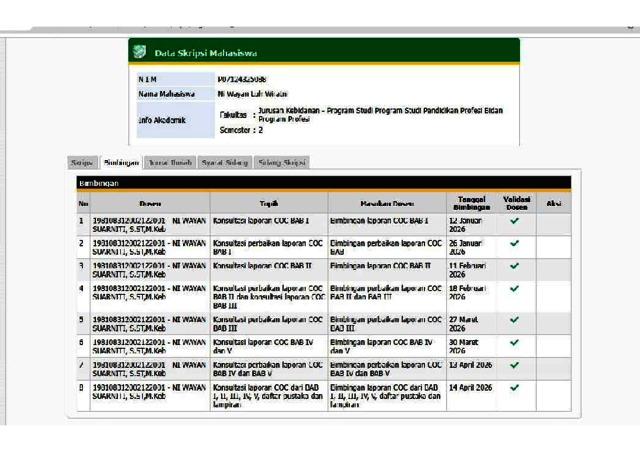Click the dosen name in row 5
This screenshot has height=452, width=640.
coord(149,324)
